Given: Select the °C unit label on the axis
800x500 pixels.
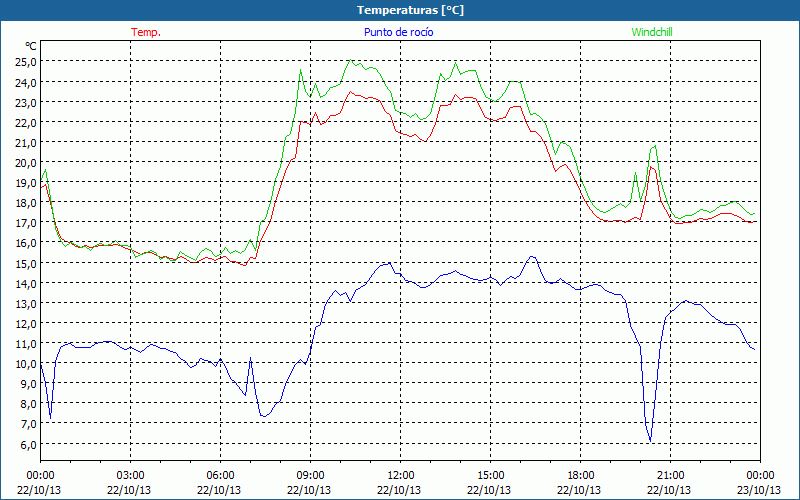Looking at the screenshot, I should pos(31,46).
